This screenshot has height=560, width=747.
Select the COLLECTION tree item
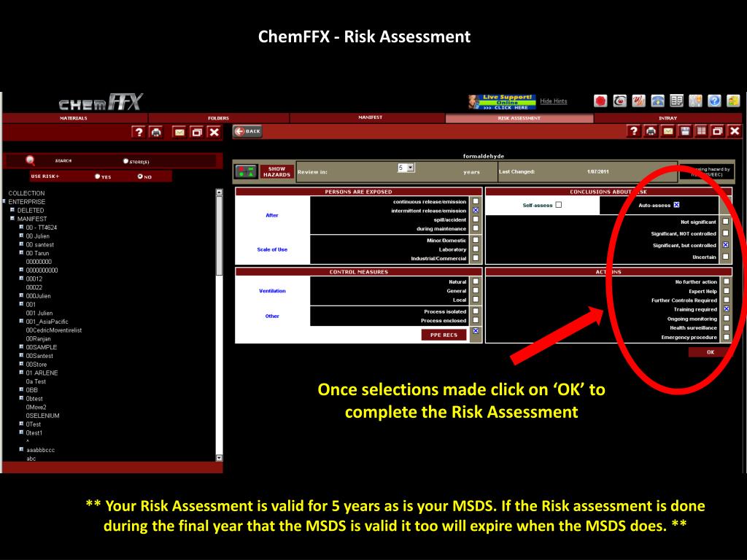click(26, 192)
